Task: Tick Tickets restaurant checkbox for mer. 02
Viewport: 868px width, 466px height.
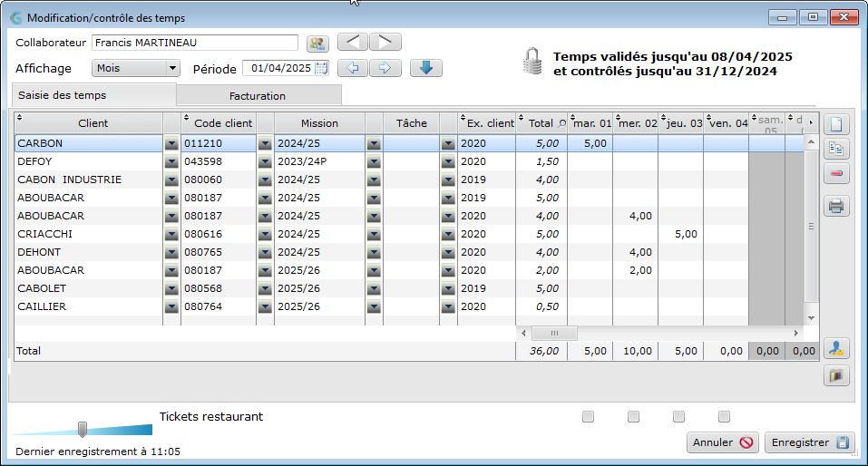Action: (633, 416)
